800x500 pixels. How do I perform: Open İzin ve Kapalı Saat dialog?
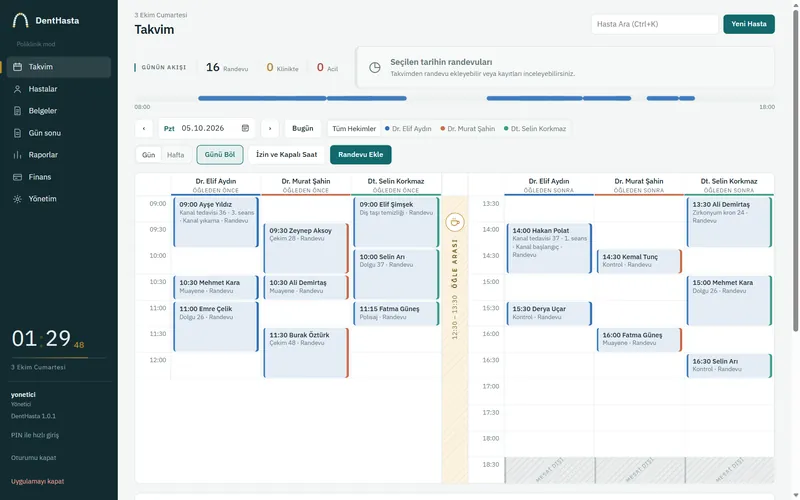pyautogui.click(x=287, y=155)
